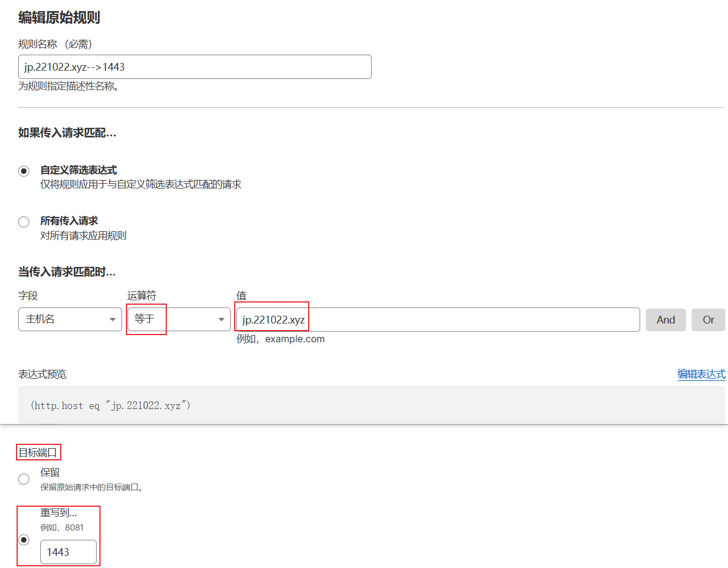Select the 自定义筛选表达式 radio button
728x568 pixels.
click(24, 171)
